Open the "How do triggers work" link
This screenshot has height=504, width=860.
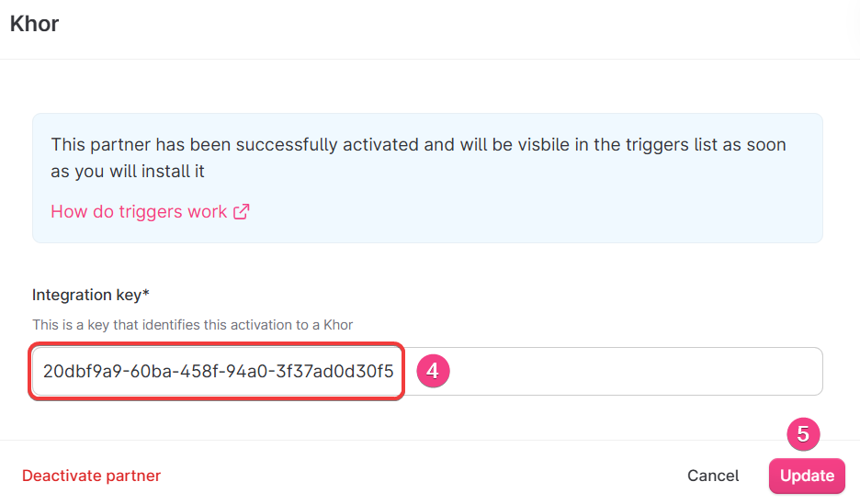[x=139, y=212]
